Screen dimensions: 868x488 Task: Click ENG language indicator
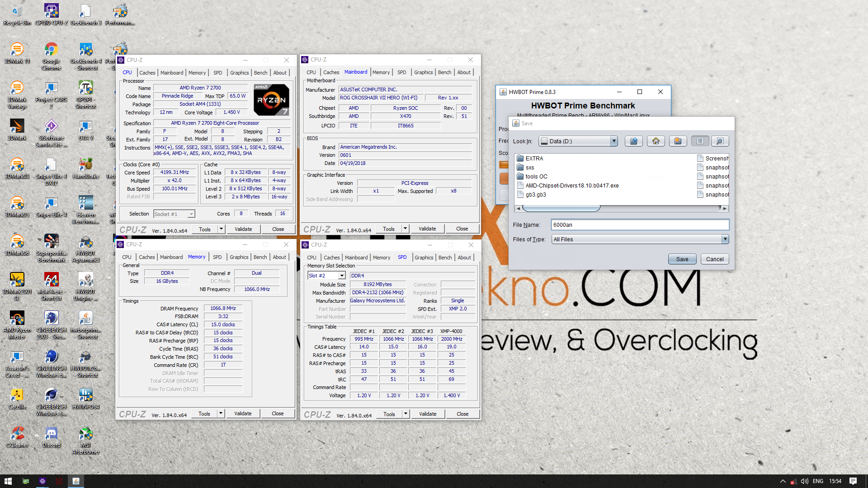click(818, 481)
